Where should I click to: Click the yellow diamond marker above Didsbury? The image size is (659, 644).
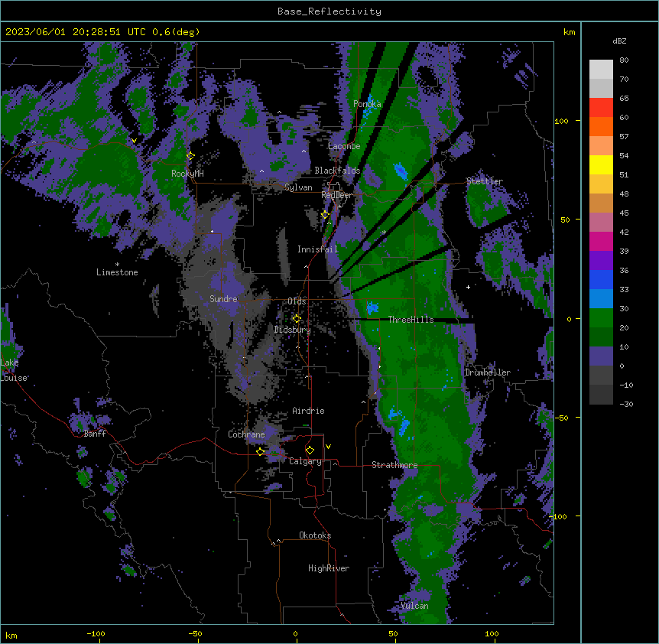click(x=297, y=318)
